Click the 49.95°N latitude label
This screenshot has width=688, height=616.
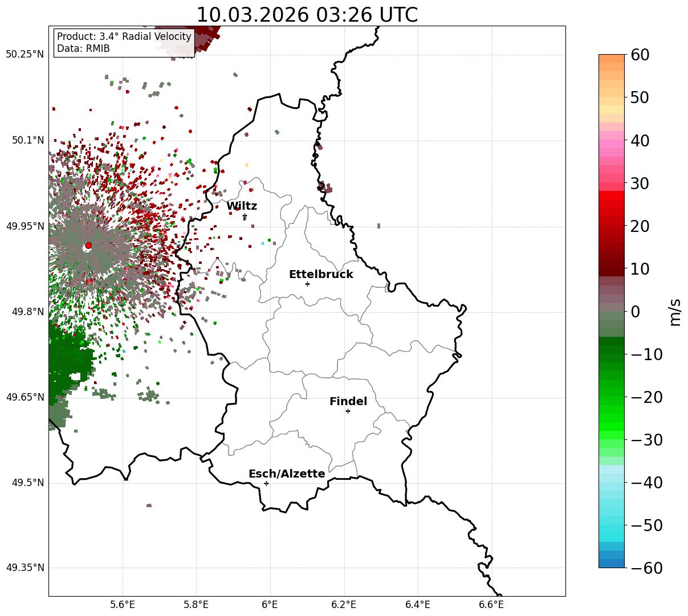pos(25,226)
